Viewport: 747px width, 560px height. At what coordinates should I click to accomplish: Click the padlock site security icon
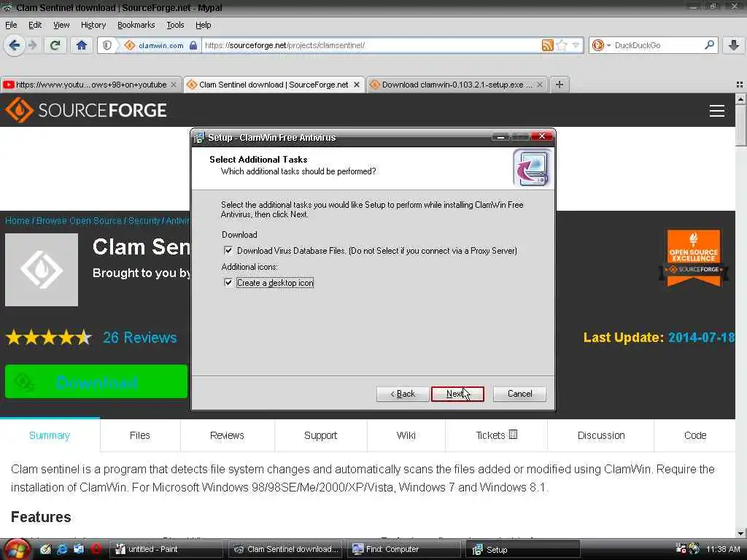tap(193, 45)
